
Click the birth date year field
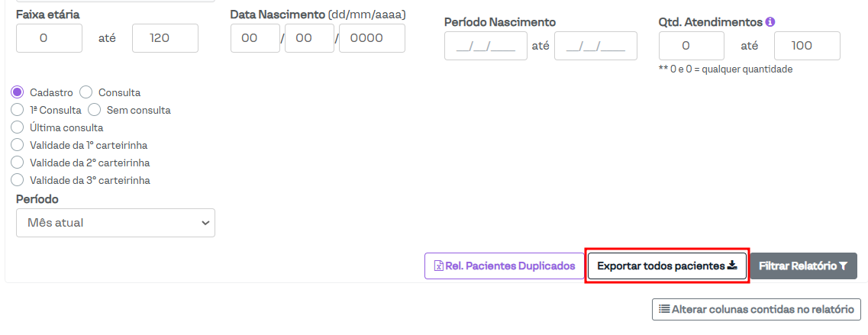372,38
